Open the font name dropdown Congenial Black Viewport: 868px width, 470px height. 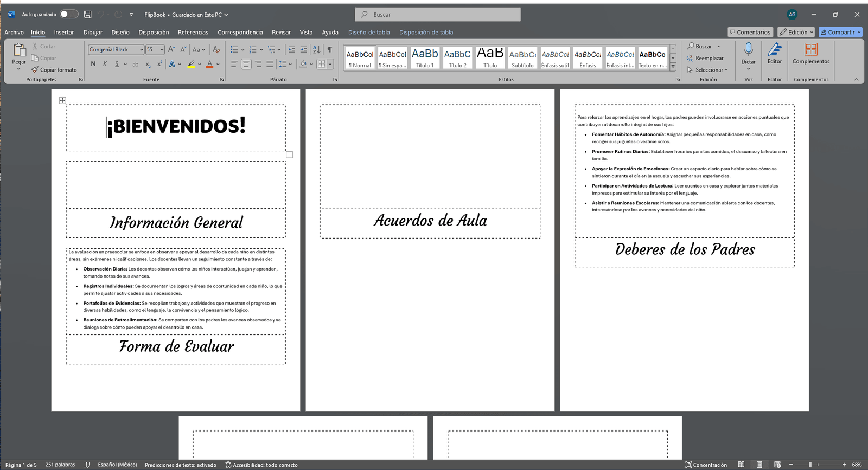click(x=141, y=50)
